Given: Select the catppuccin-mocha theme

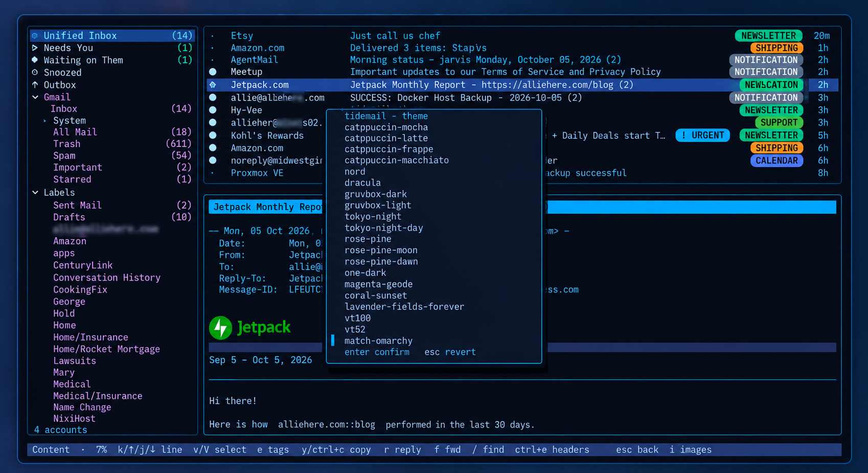Looking at the screenshot, I should (x=386, y=127).
